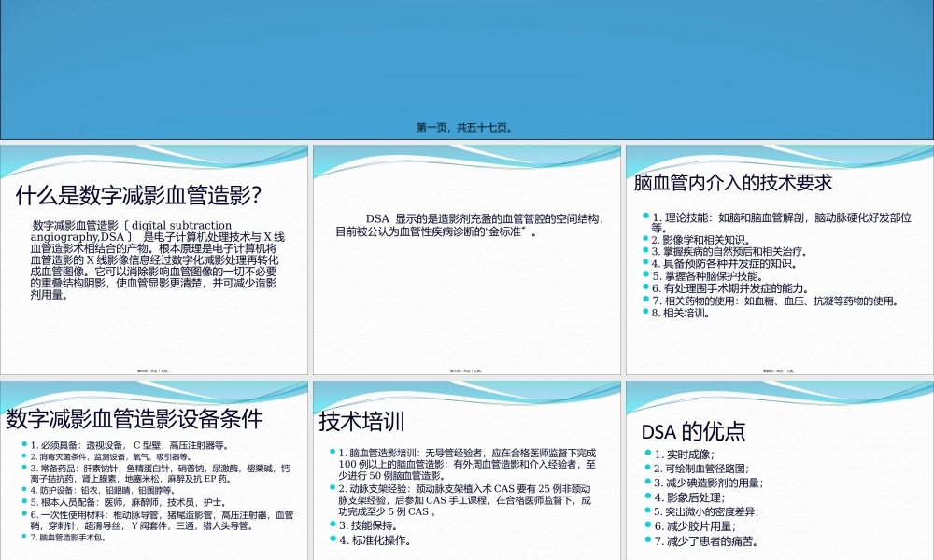Click bullet item "5. 掌握各种脑保护技能"
934x560 pixels.
(722, 276)
